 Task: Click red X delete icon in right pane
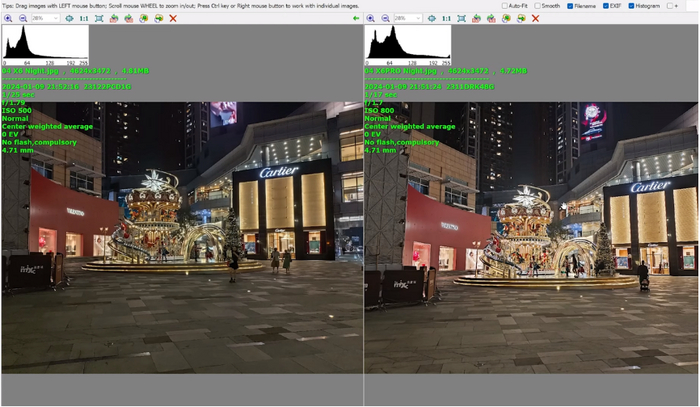[536, 18]
